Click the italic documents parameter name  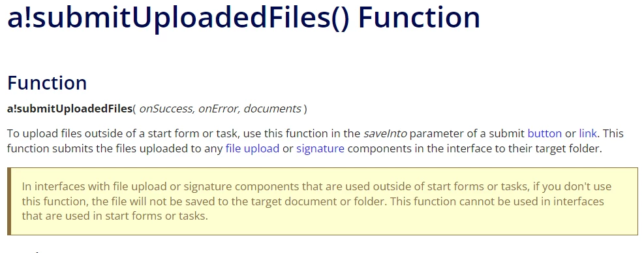[272, 109]
